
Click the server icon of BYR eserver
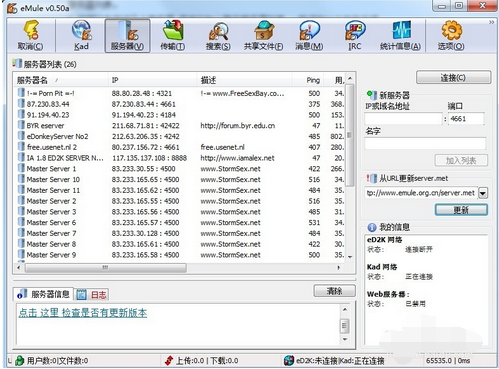(x=21, y=125)
